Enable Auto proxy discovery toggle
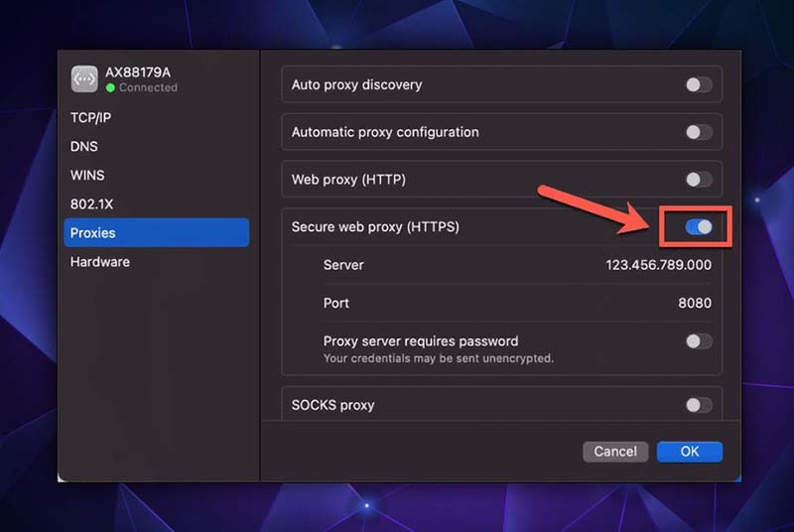The image size is (794, 532). pyautogui.click(x=699, y=84)
